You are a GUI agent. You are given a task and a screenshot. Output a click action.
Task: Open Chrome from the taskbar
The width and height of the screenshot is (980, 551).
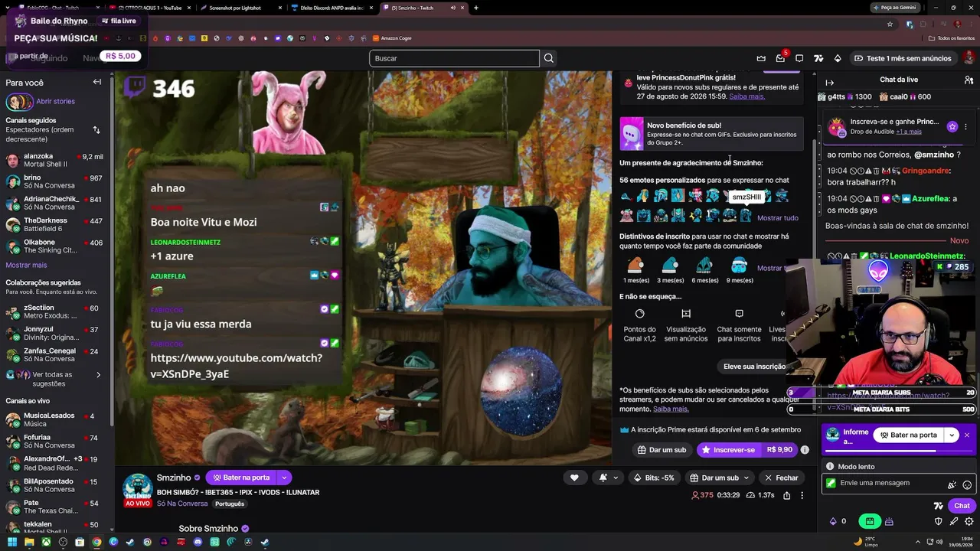click(96, 543)
